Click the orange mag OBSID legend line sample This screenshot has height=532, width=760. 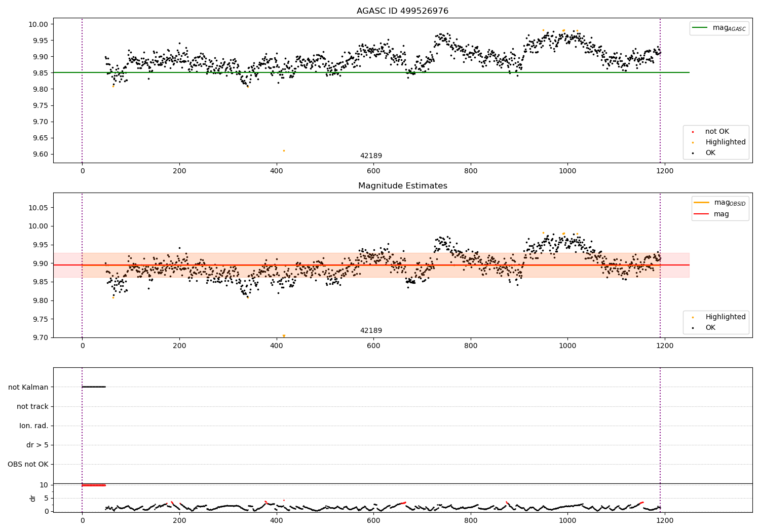click(x=702, y=203)
